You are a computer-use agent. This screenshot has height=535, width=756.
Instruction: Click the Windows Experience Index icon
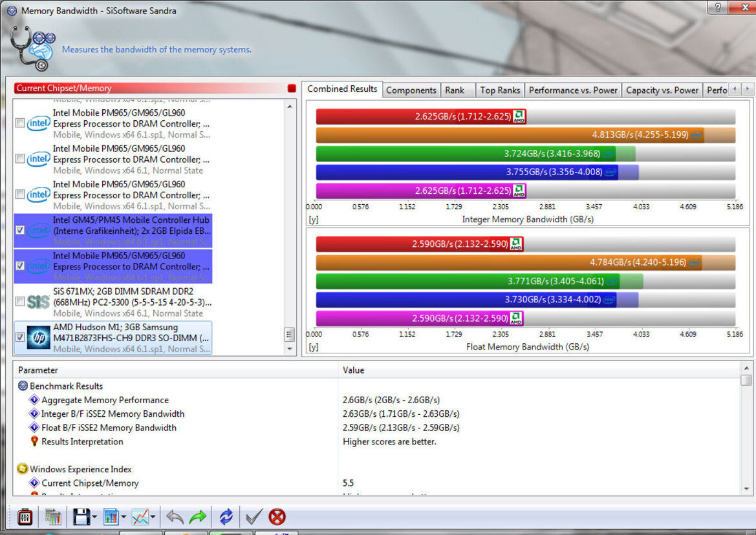click(x=22, y=468)
